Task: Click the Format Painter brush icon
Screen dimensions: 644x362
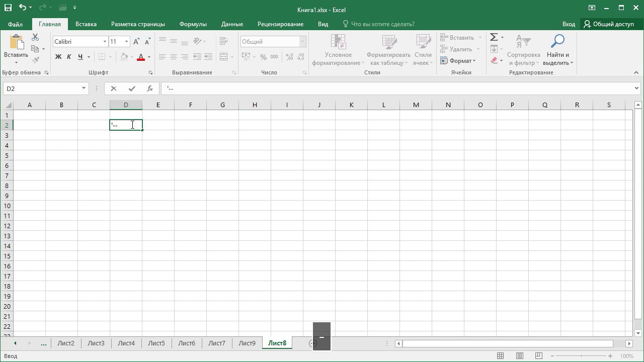Action: (35, 60)
